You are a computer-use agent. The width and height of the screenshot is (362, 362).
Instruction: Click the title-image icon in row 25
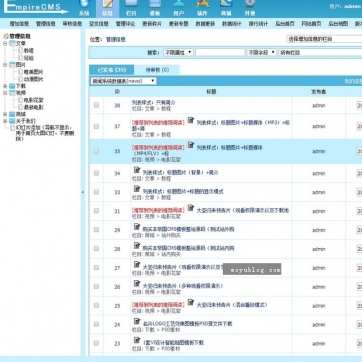[x=191, y=302]
